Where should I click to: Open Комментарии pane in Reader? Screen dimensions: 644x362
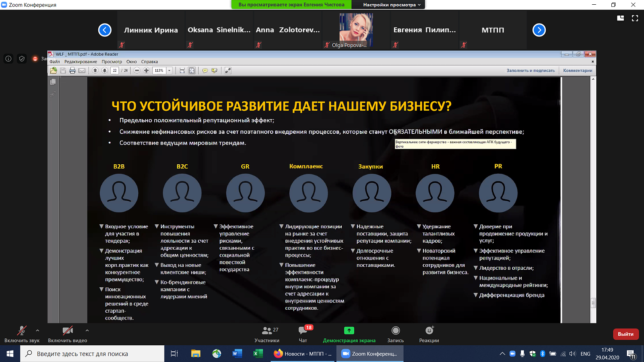pyautogui.click(x=577, y=70)
